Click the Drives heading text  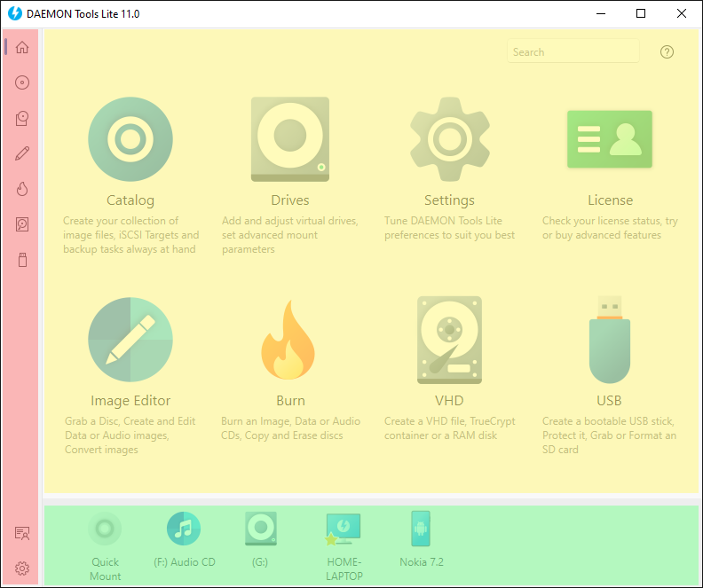tap(290, 200)
